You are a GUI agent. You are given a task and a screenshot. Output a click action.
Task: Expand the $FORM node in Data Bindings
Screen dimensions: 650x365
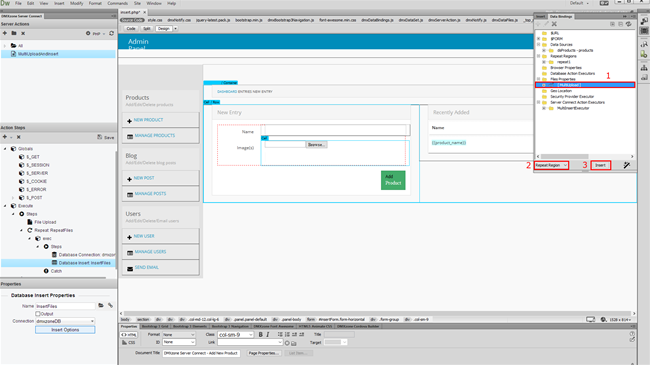tap(539, 39)
